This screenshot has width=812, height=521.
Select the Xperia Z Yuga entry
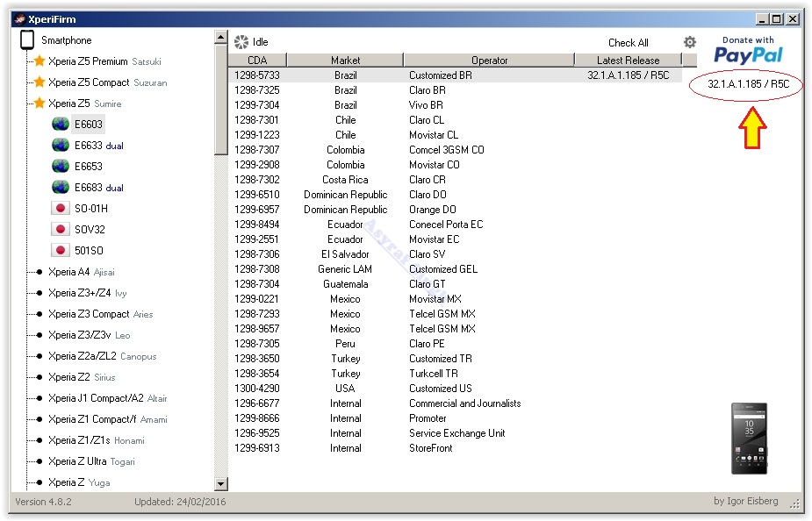(79, 482)
